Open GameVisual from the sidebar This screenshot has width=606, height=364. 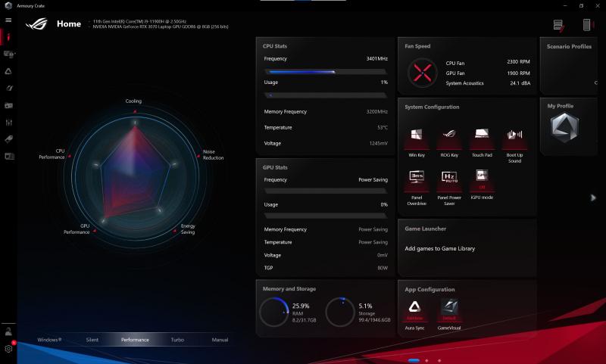pyautogui.click(x=8, y=88)
